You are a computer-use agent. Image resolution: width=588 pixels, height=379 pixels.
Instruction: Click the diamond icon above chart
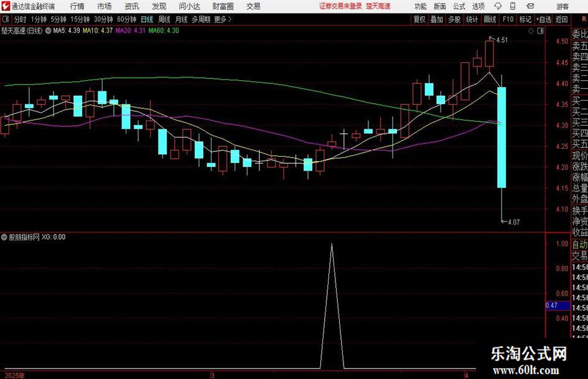point(531,31)
